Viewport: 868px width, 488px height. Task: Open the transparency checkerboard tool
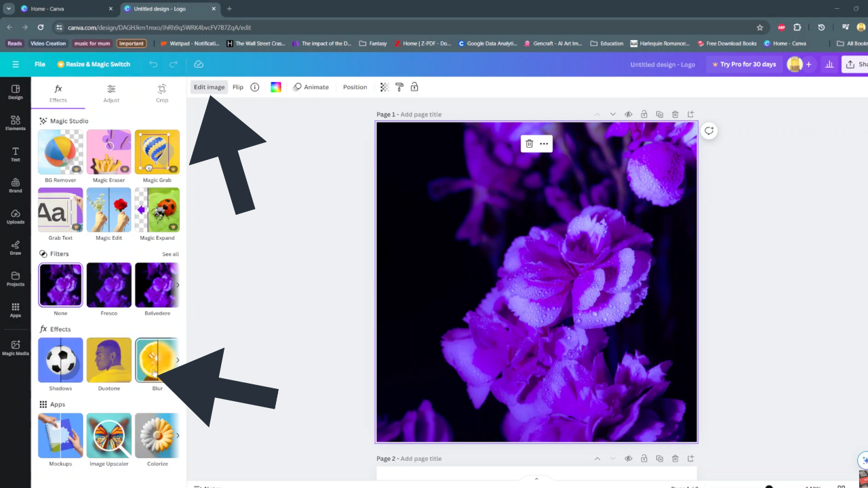point(384,87)
